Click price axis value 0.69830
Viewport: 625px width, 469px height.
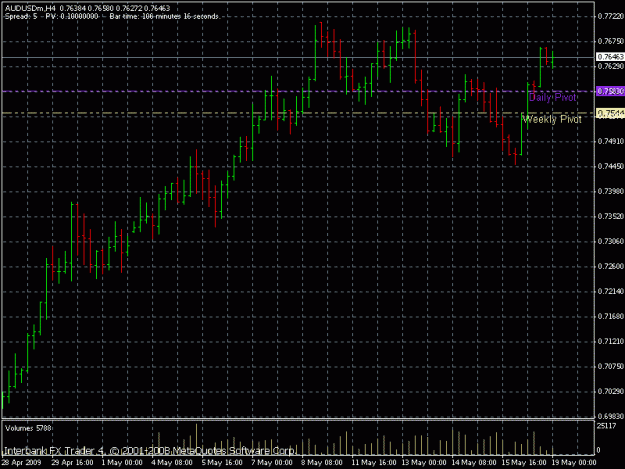click(611, 416)
